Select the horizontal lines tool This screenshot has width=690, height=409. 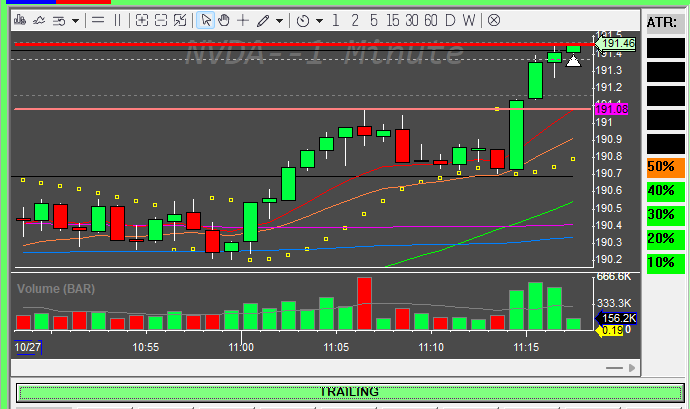pyautogui.click(x=98, y=20)
